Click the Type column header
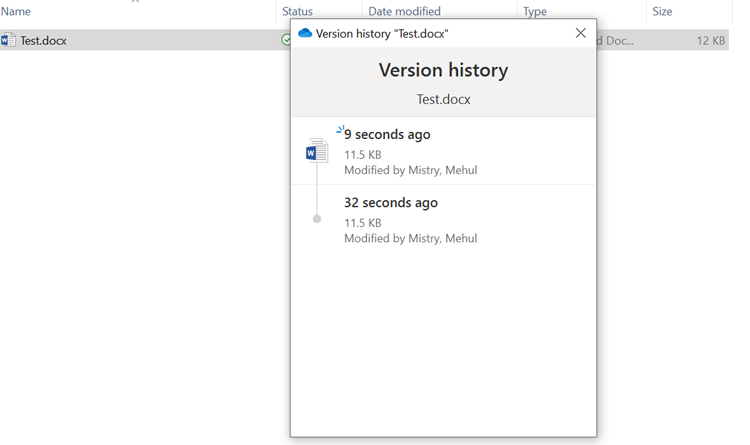This screenshot has width=750, height=445. coord(535,12)
